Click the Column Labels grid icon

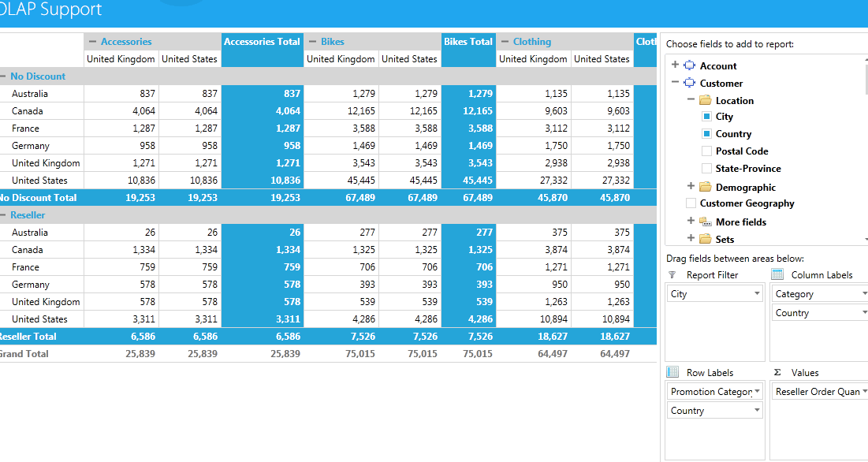[x=777, y=274]
